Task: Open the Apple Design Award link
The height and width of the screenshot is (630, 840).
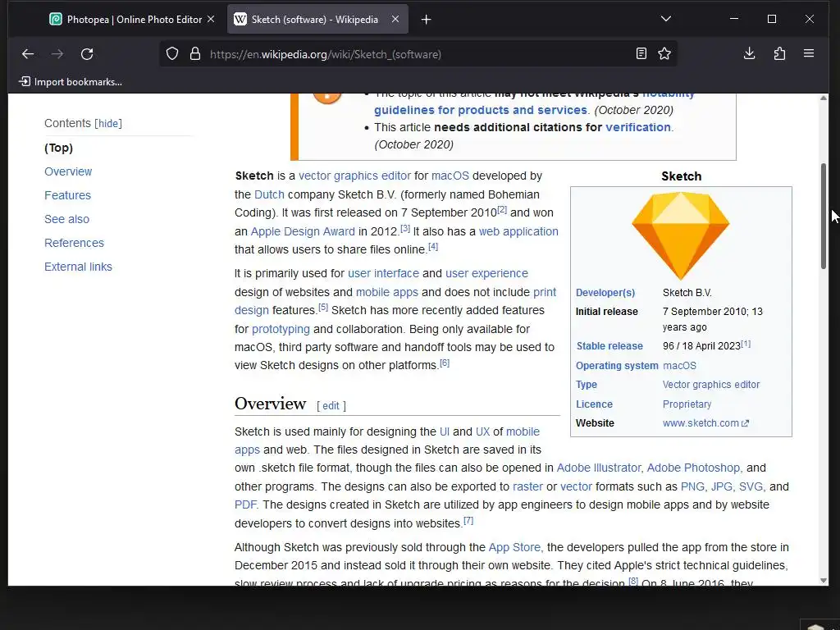Action: pyautogui.click(x=303, y=231)
